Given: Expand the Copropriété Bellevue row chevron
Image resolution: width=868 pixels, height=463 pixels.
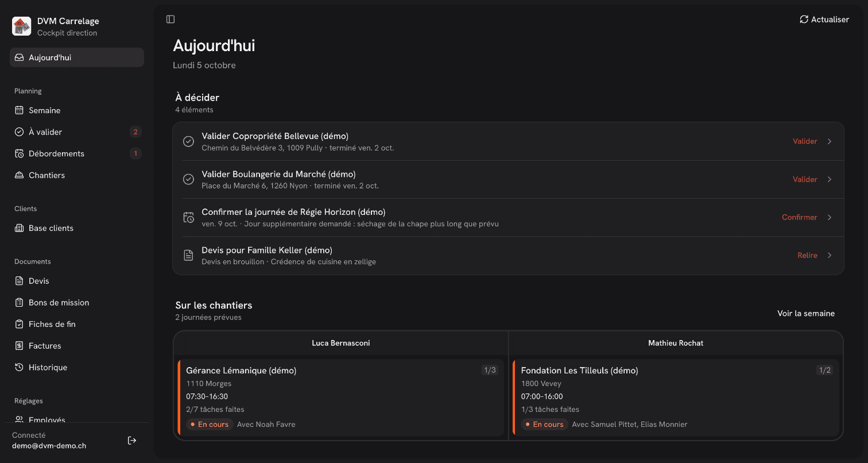Looking at the screenshot, I should point(830,141).
